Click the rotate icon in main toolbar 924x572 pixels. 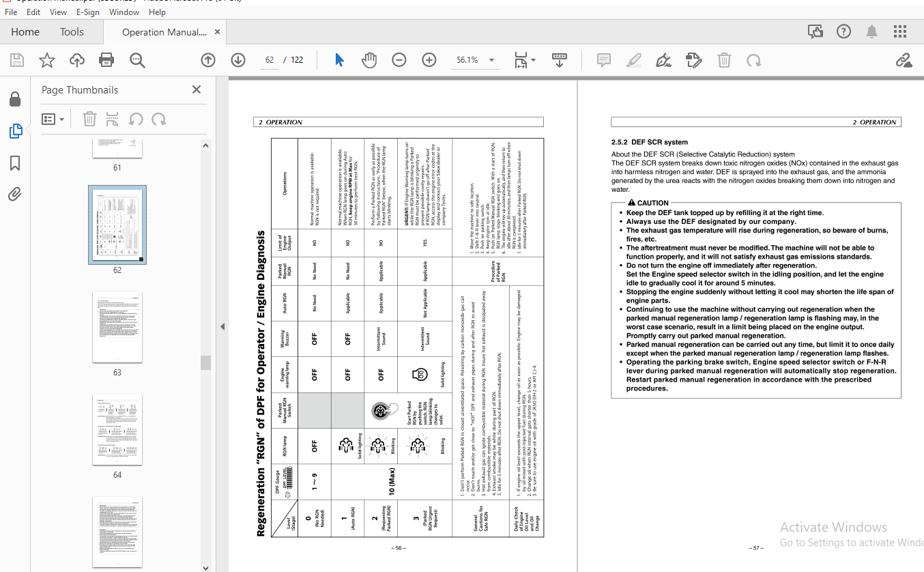[x=754, y=60]
